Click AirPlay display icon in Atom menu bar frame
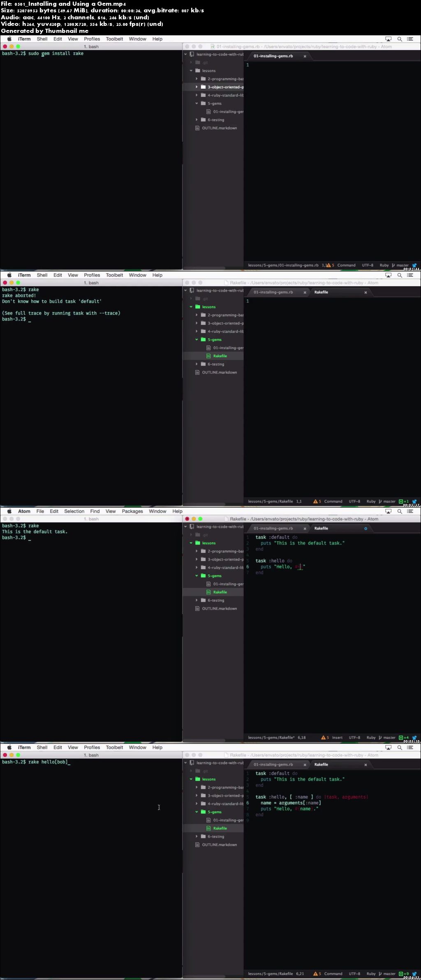The height and width of the screenshot is (980, 421). coord(388,511)
